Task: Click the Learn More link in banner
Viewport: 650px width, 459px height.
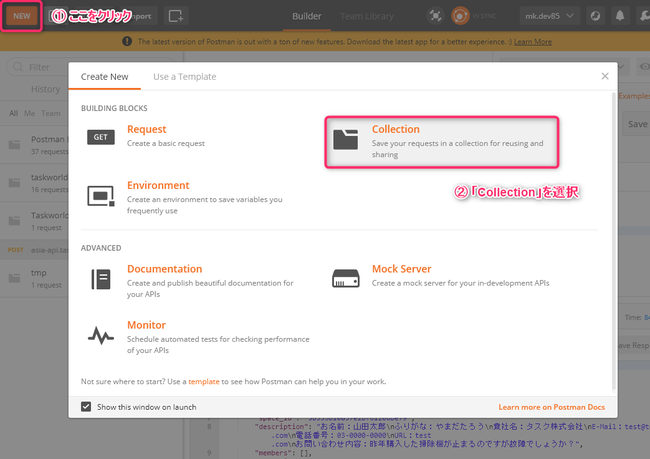Action: tap(533, 42)
